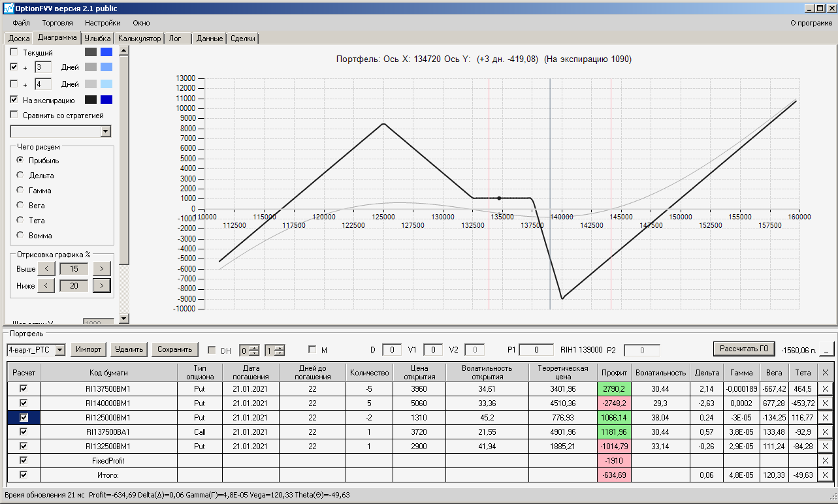
Task: Click the dark blue expiration line color swatch
Action: (106, 100)
